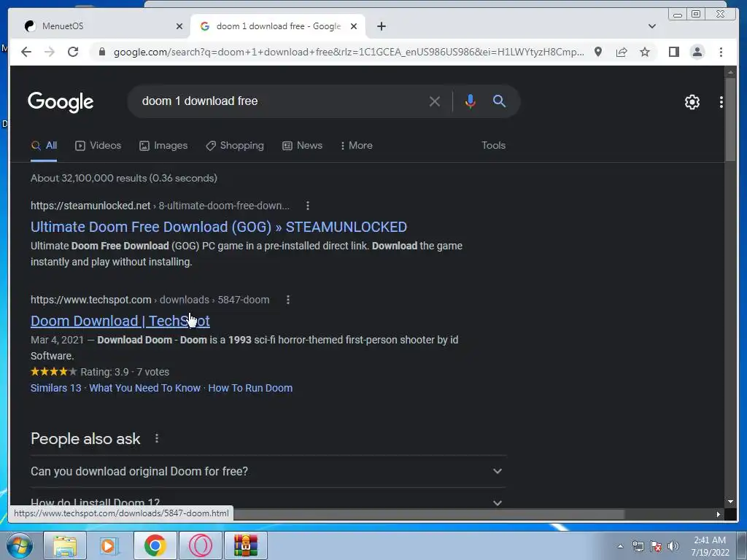Open the How To Run Doom sitelink

(x=250, y=388)
